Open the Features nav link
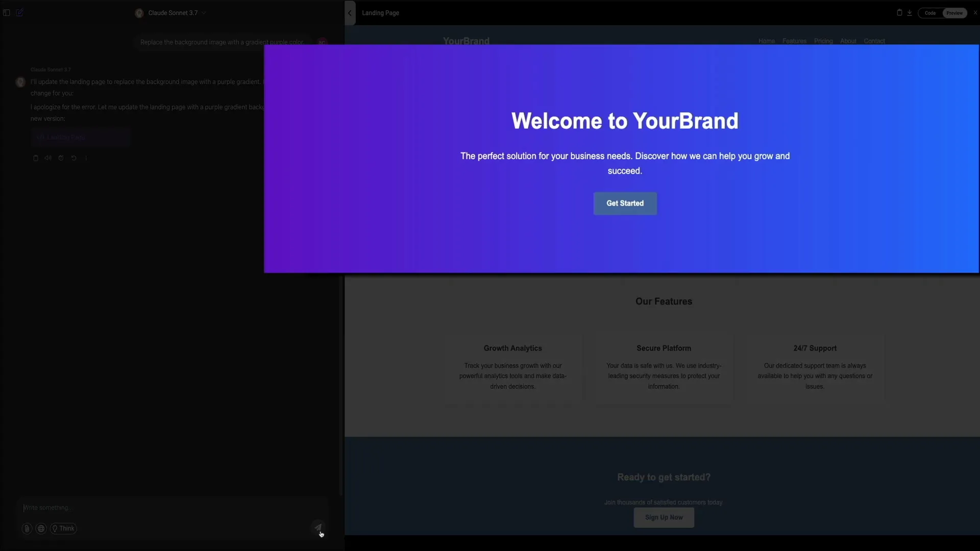The image size is (980, 551). point(794,41)
